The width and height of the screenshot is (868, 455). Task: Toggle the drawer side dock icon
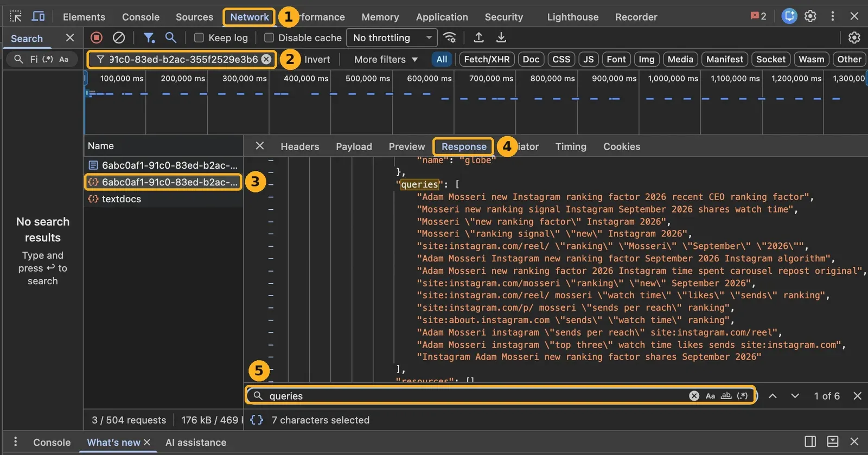810,442
